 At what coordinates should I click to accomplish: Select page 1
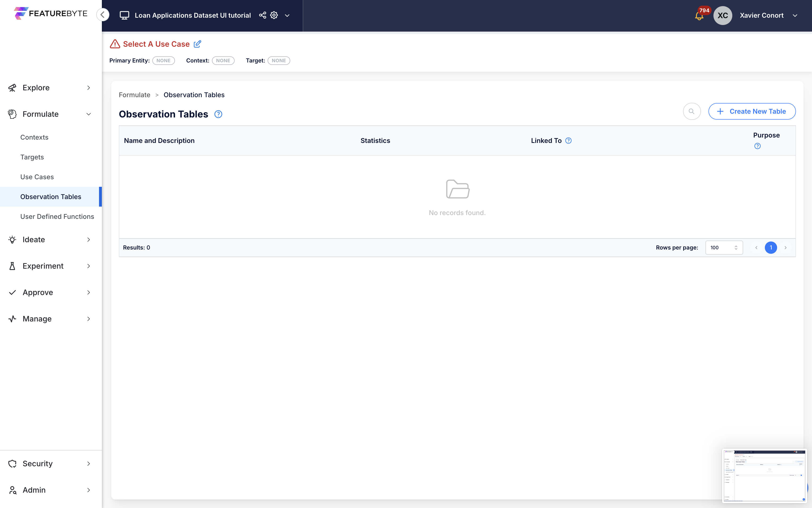click(771, 248)
